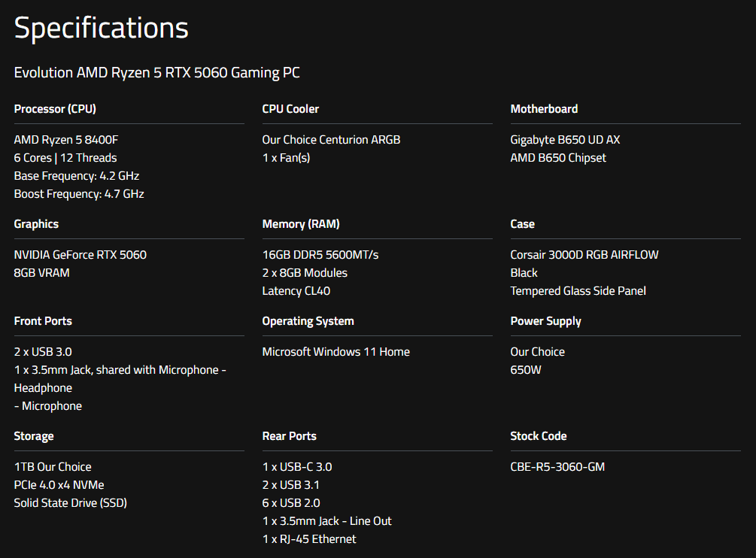This screenshot has height=558, width=756.
Task: Click the Specifications page heading
Action: pyautogui.click(x=101, y=29)
